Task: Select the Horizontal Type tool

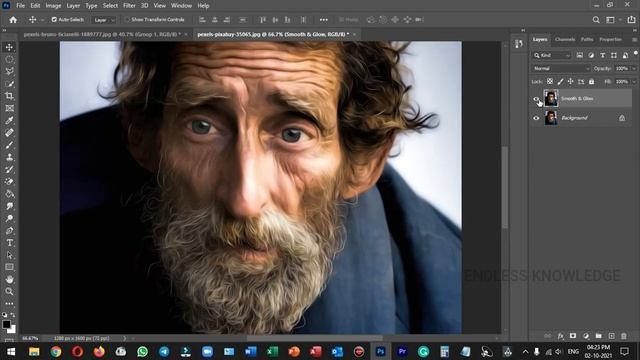Action: pyautogui.click(x=9, y=243)
